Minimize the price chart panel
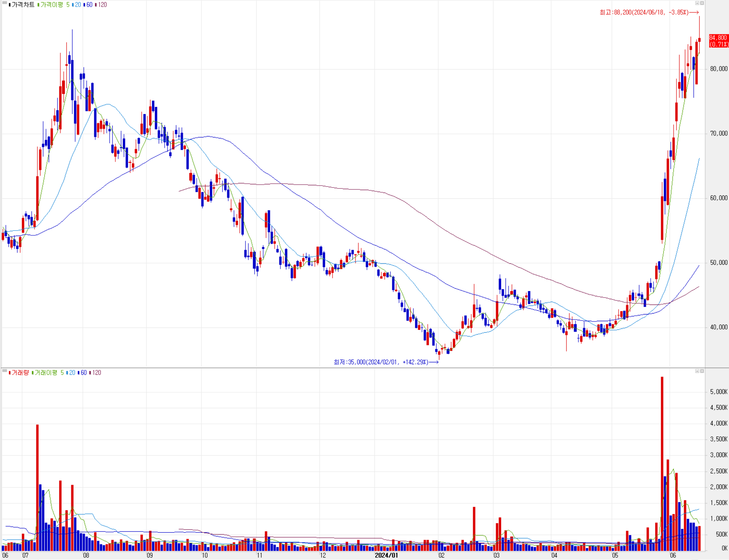The image size is (729, 560). [x=697, y=3]
